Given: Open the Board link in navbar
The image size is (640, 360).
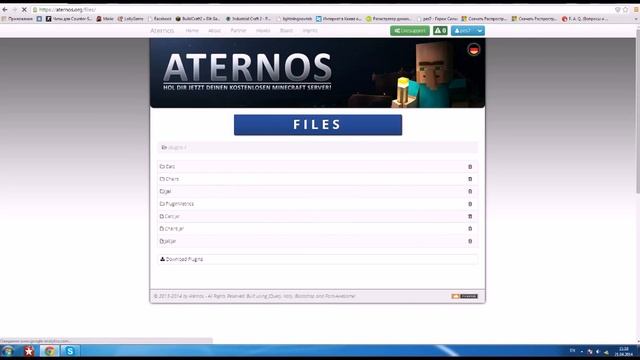Looking at the screenshot, I should tap(286, 31).
